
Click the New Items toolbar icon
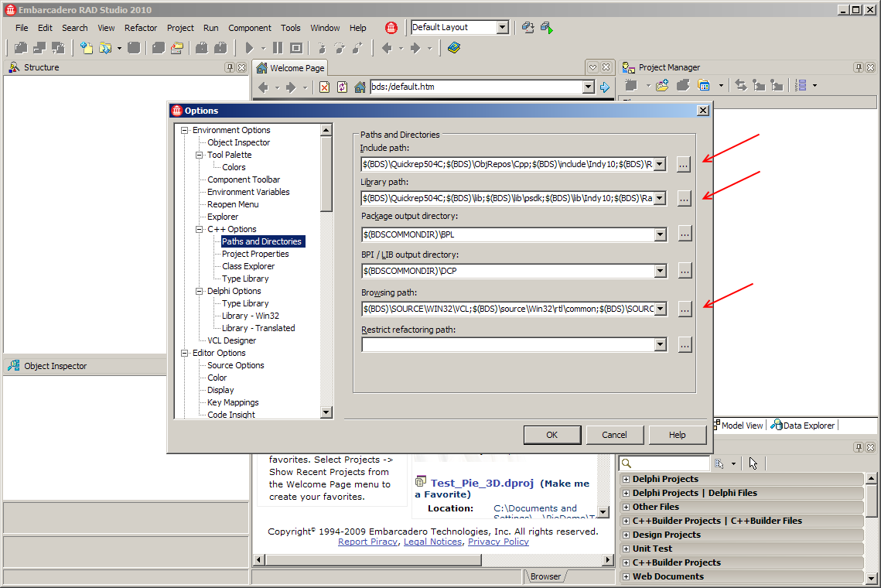pos(87,48)
